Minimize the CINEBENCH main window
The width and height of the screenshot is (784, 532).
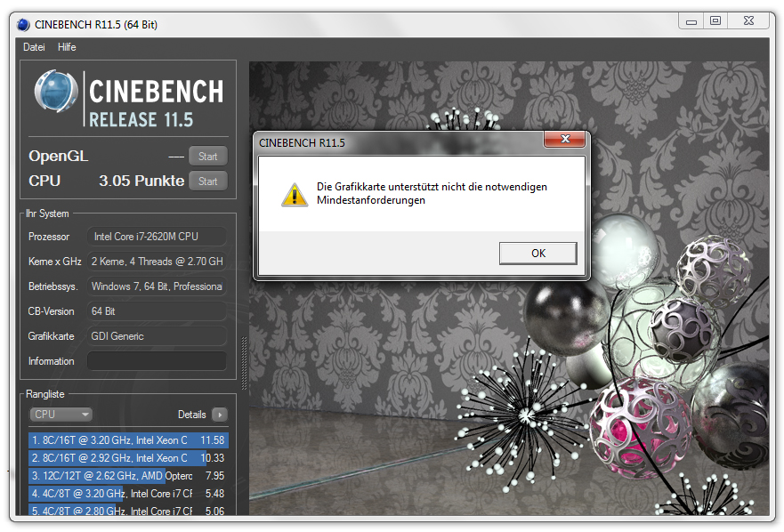[x=691, y=21]
